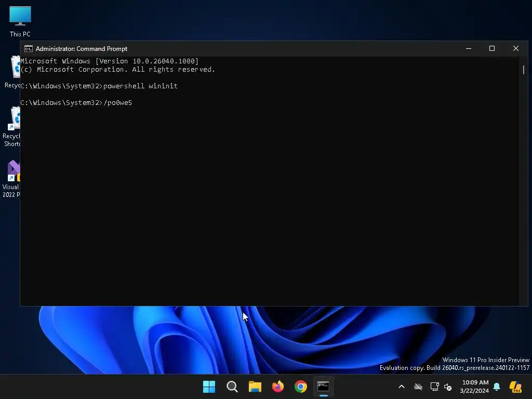Open the This PC desktop icon
Viewport: 532px width, 399px height.
20,21
